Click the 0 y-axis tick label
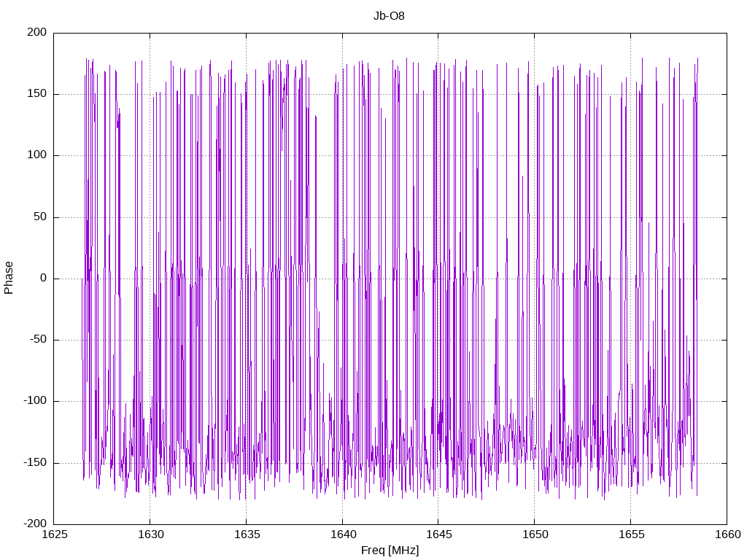Viewport: 747px width, 560px height. tap(43, 278)
